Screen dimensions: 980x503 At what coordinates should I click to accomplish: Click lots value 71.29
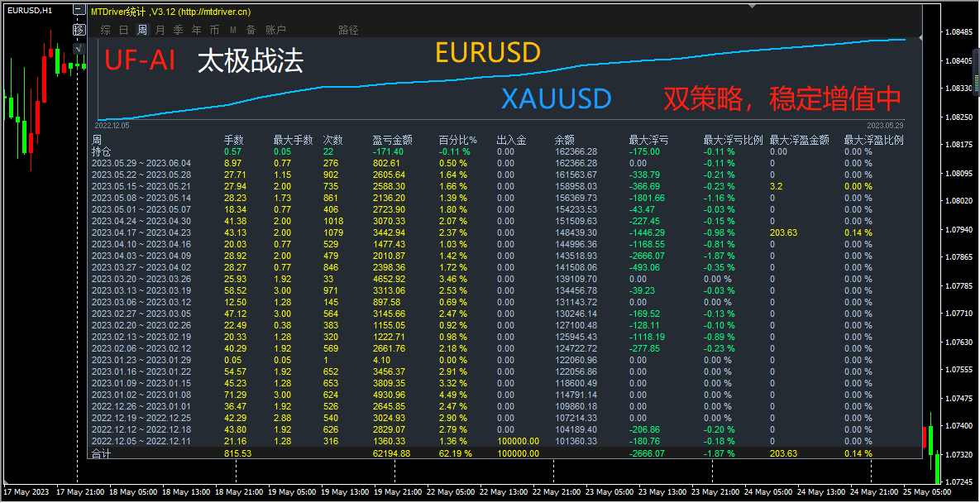(235, 395)
